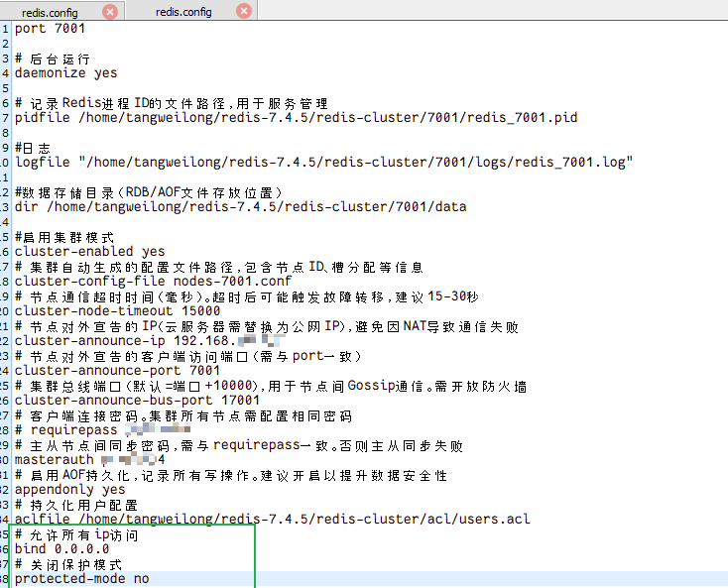728x588 pixels.
Task: Click the comment '#数据存储目录（RDB/AOF文件存放位置）'
Action: (149, 191)
